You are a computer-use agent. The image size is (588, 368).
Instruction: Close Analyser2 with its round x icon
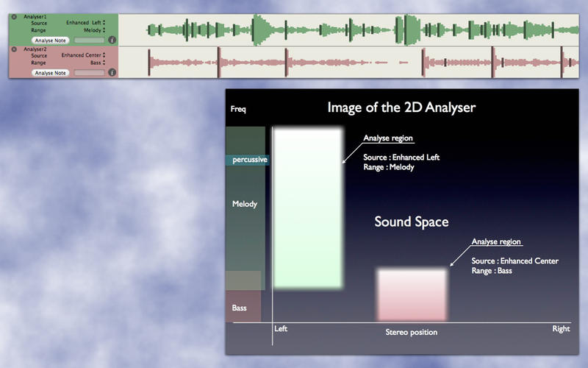click(14, 49)
